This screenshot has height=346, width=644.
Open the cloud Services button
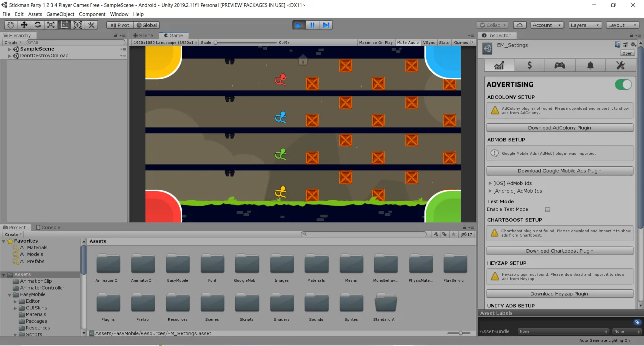[x=520, y=25]
